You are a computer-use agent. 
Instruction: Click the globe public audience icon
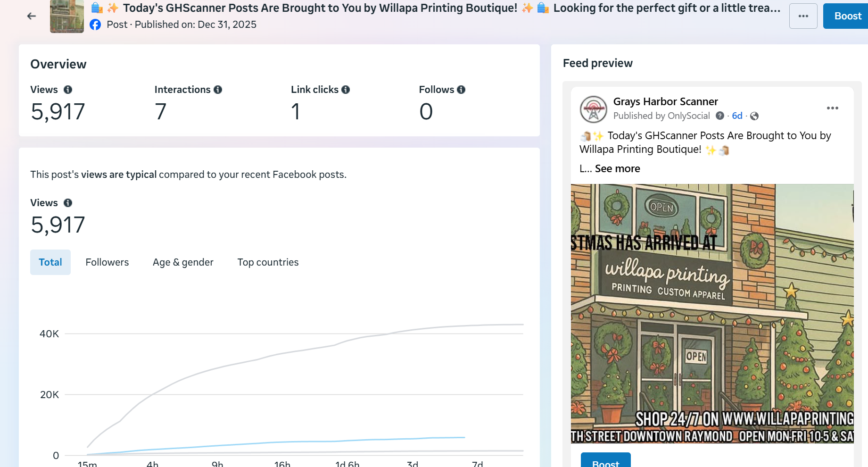pyautogui.click(x=754, y=116)
